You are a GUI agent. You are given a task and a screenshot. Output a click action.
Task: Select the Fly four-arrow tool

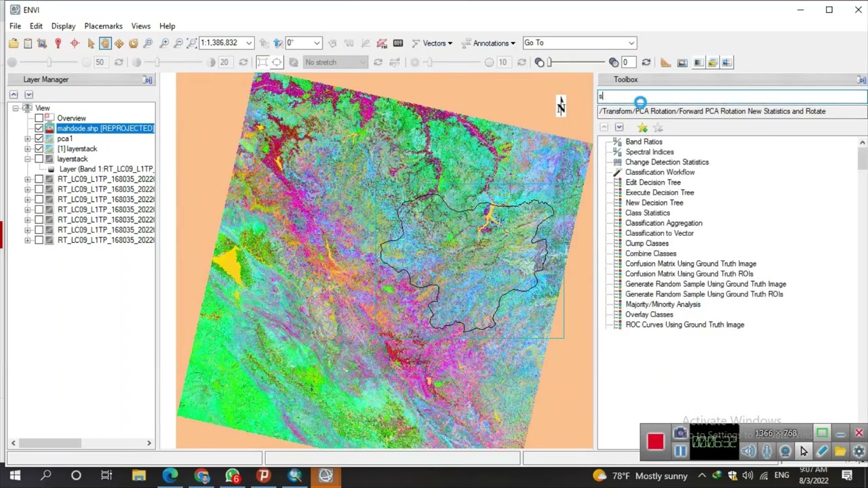coord(119,43)
